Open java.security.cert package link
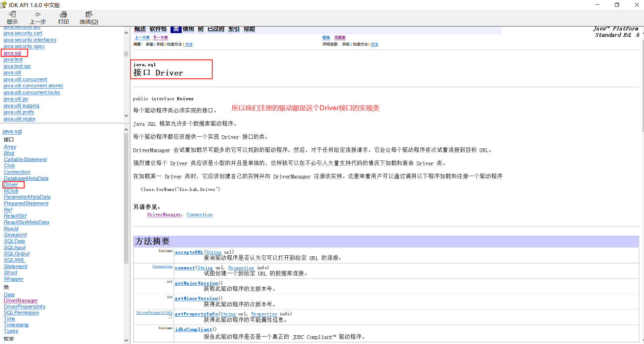Image resolution: width=644 pixels, height=344 pixels. [x=23, y=33]
